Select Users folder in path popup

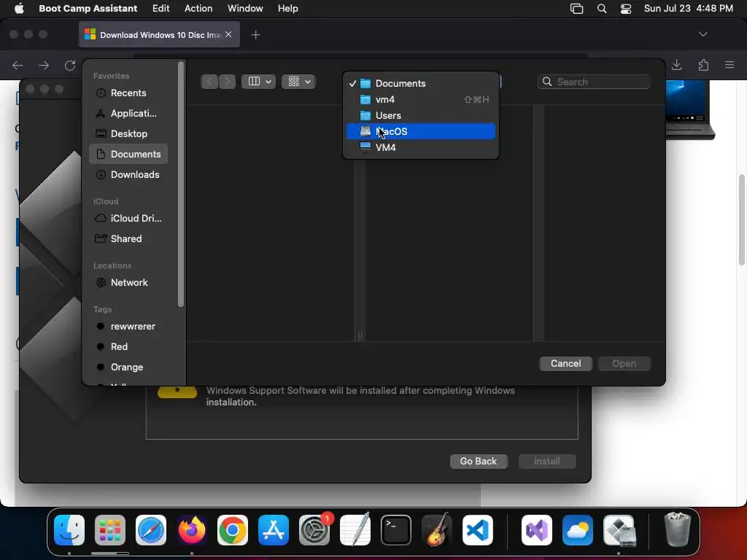(421, 116)
